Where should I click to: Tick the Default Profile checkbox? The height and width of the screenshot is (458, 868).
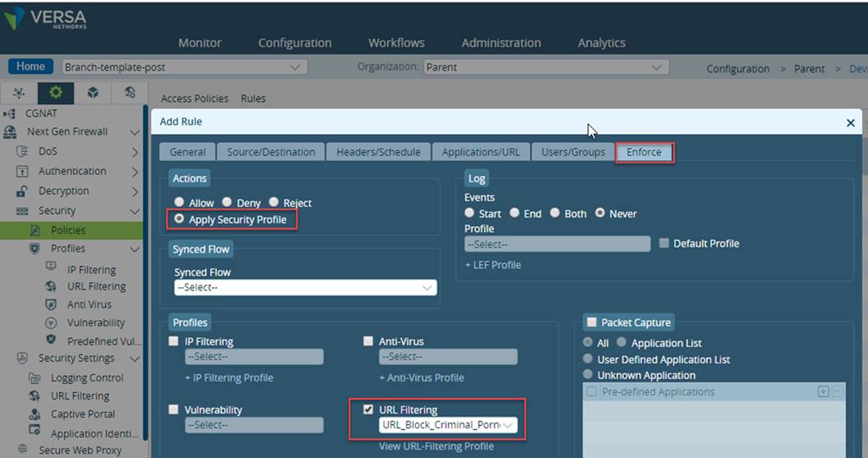click(664, 243)
